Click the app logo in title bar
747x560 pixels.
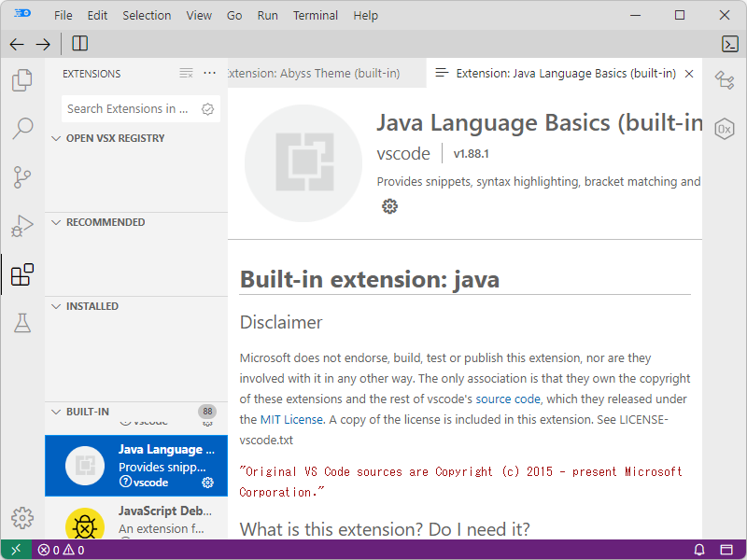22,14
